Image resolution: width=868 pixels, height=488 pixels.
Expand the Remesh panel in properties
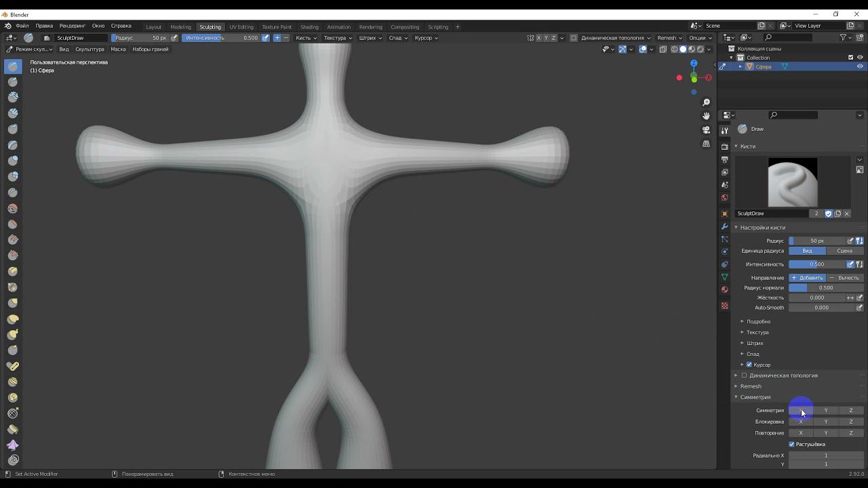pos(751,386)
